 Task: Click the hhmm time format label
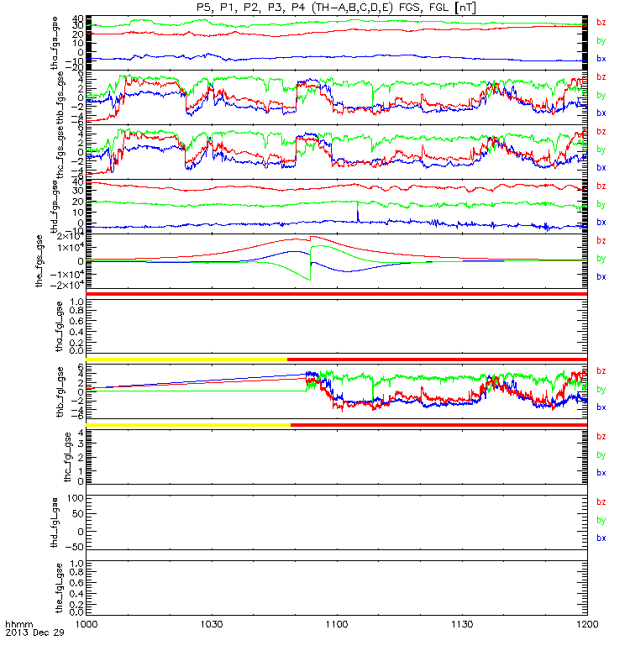click(x=18, y=624)
